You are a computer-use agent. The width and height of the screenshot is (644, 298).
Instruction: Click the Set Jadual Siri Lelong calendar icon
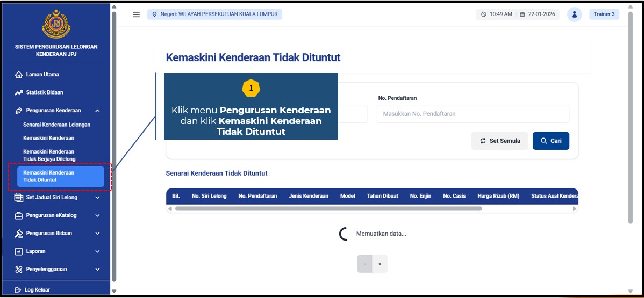19,198
